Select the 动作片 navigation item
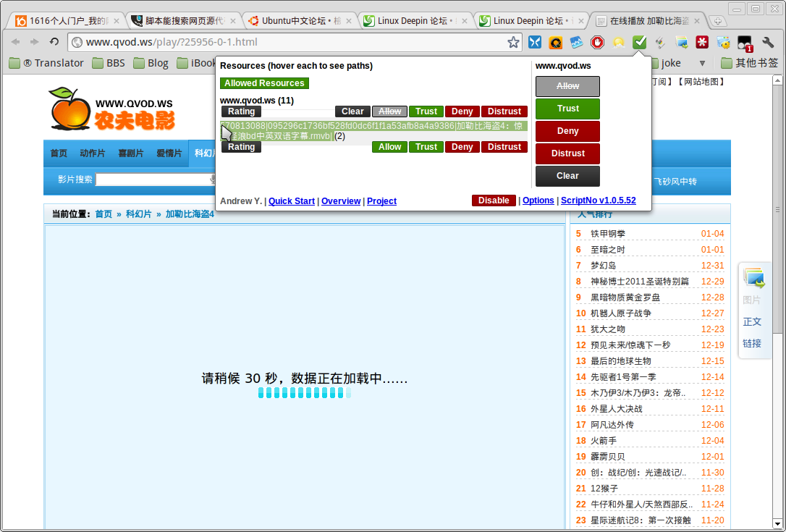 click(93, 153)
